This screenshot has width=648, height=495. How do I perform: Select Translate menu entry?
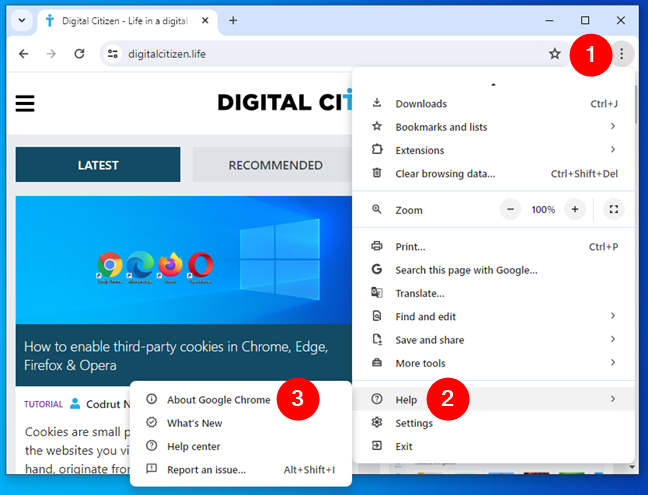pos(494,293)
